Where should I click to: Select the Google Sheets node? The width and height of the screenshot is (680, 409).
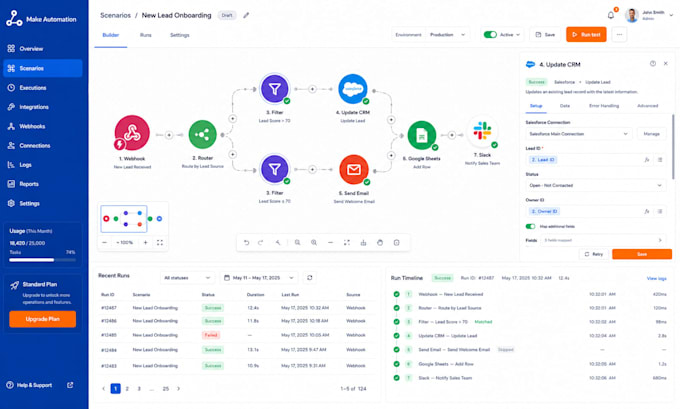[422, 135]
